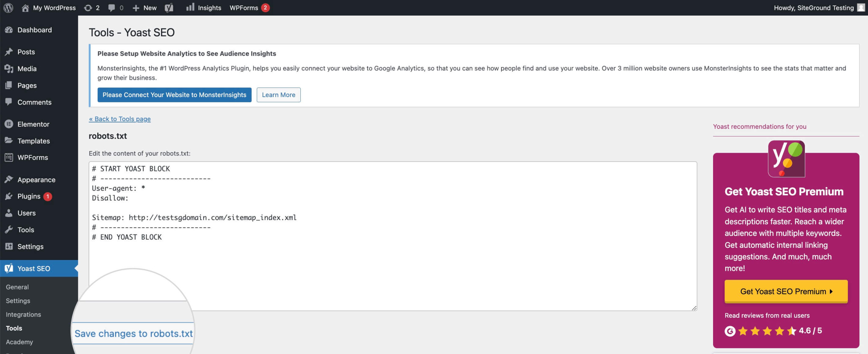Click the Posts pushpin icon
This screenshot has width=868, height=354.
(9, 52)
